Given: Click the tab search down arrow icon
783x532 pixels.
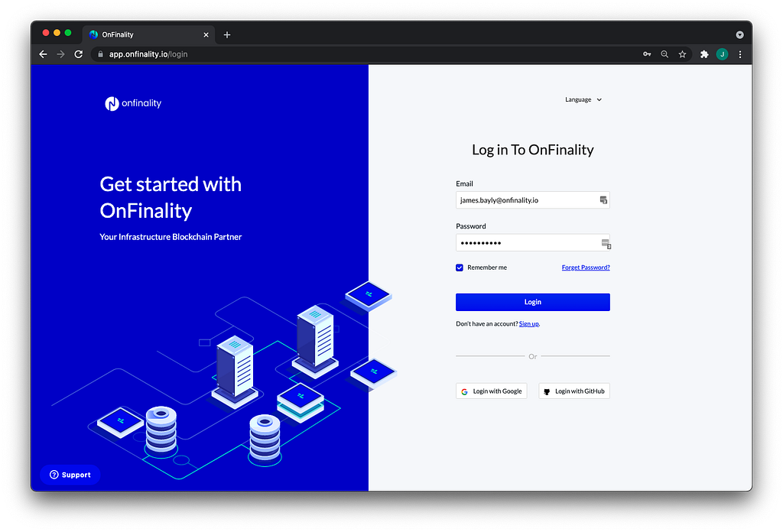Looking at the screenshot, I should tap(739, 35).
